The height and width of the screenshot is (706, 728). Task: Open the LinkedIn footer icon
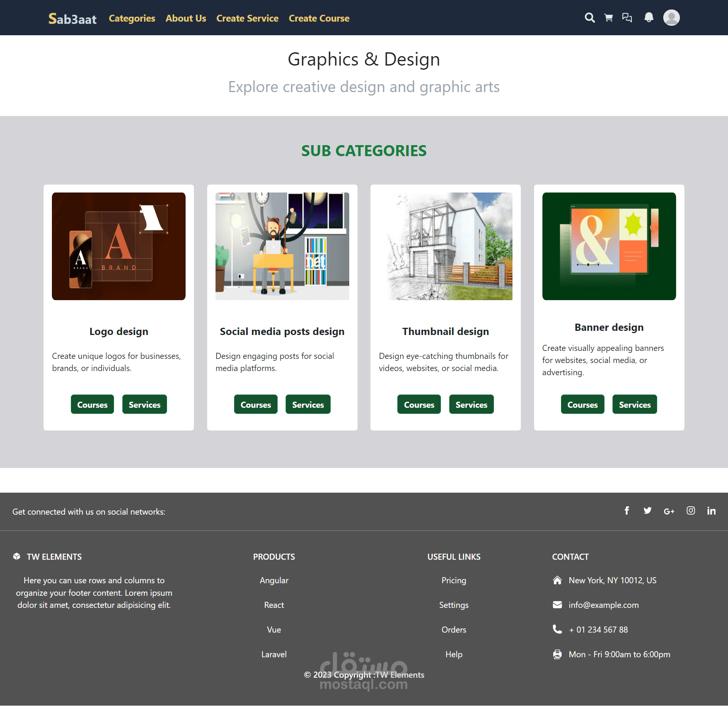point(711,511)
